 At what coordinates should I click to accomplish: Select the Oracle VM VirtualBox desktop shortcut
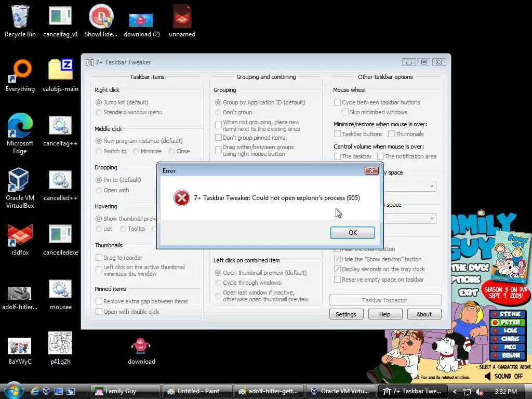pos(20,188)
